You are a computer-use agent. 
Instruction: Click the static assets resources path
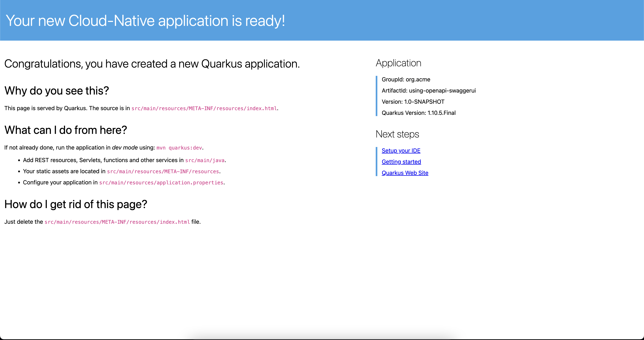click(x=163, y=171)
